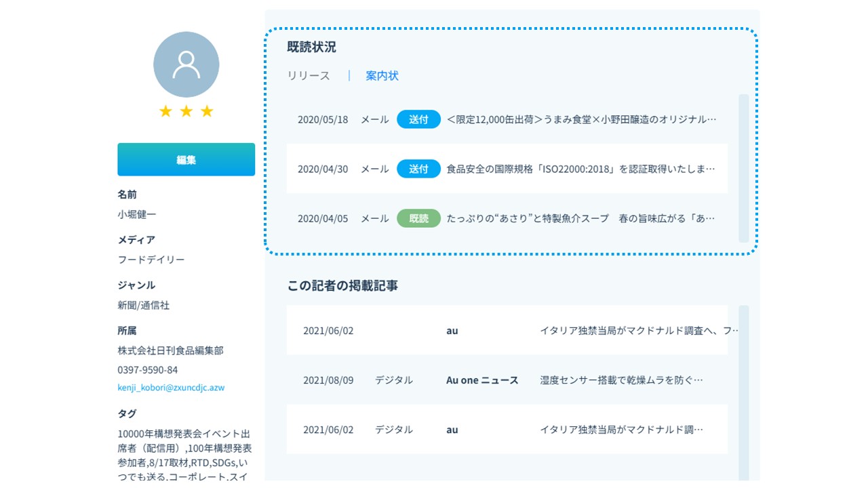The width and height of the screenshot is (868, 488).
Task: Click the green 既読 status badge
Action: (x=418, y=218)
